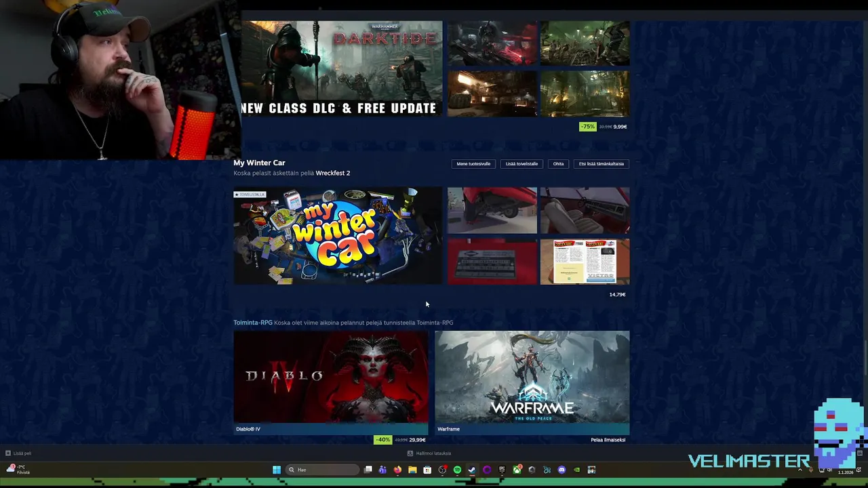Click the My Winter Car title
This screenshot has height=488, width=868.
click(x=259, y=163)
